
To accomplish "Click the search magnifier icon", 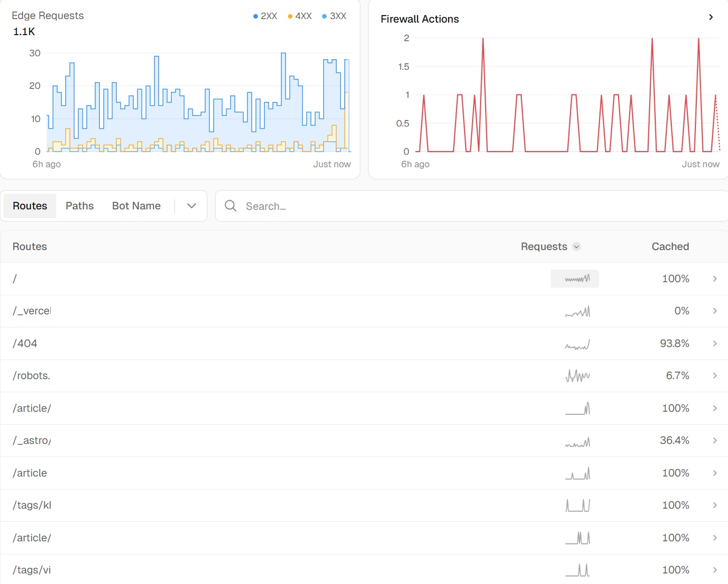I will [x=230, y=206].
